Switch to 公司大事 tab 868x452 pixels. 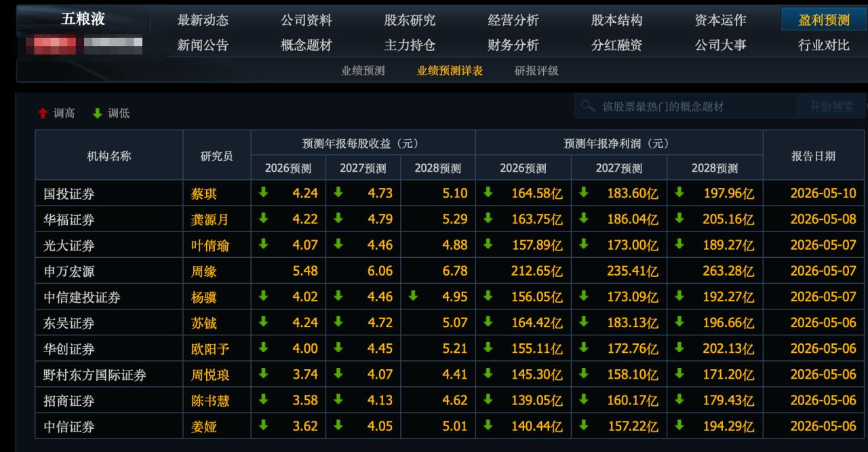tap(720, 45)
